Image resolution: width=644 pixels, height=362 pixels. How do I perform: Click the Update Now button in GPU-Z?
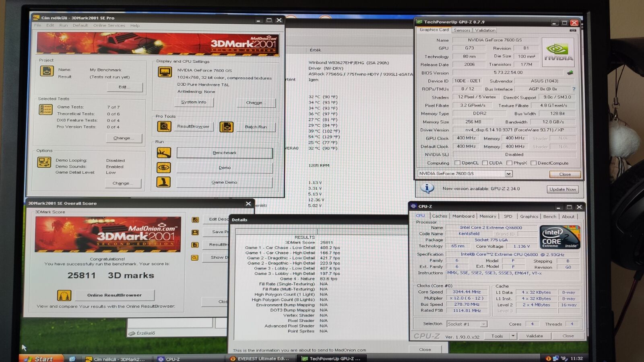[563, 189]
